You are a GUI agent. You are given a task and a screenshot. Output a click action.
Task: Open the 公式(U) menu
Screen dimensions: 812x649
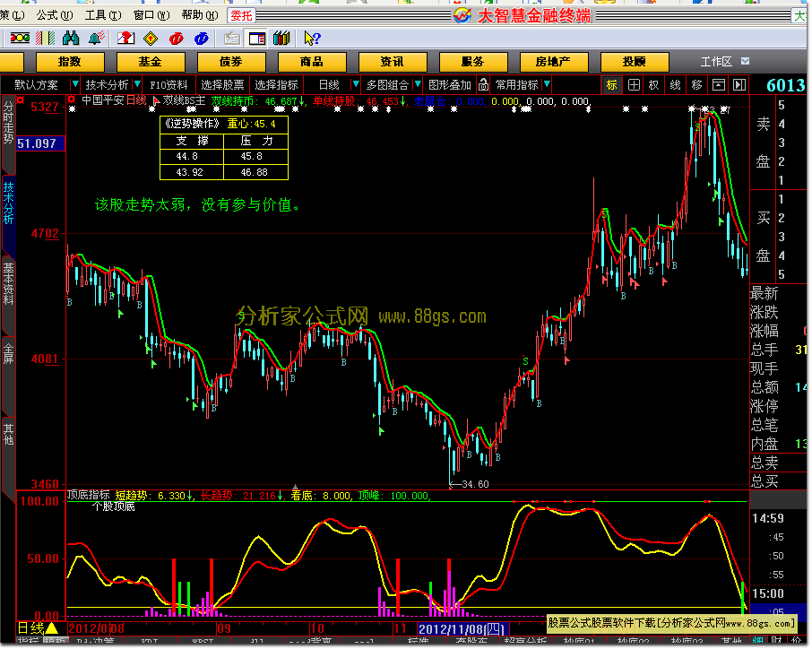tap(55, 15)
